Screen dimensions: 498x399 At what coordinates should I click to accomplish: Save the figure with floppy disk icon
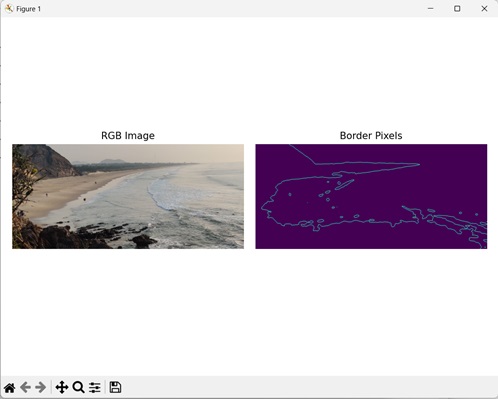point(115,387)
